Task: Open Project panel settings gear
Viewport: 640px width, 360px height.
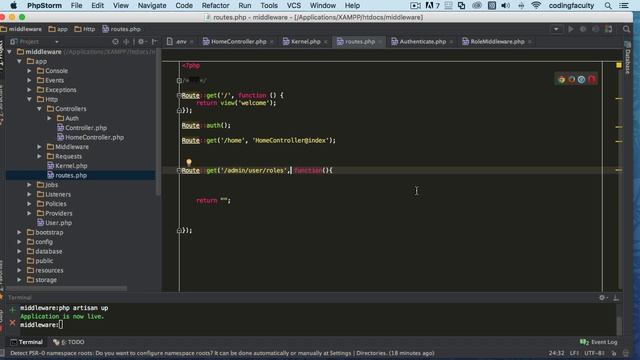Action: [141, 42]
